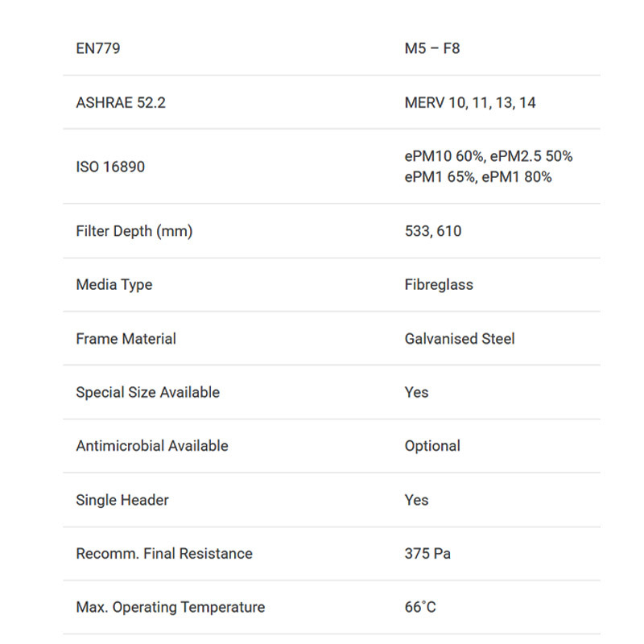This screenshot has height=644, width=644.
Task: Click the Filter Depth (mm) label
Action: pos(134,231)
